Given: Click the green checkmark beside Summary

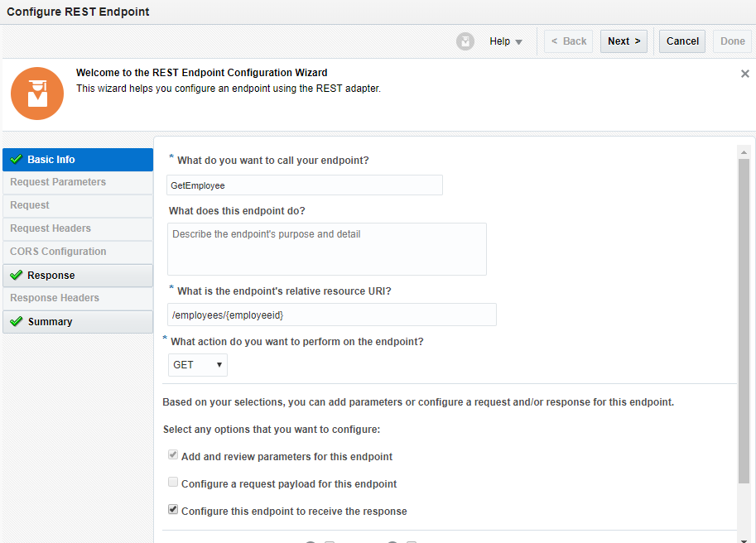Looking at the screenshot, I should pos(17,322).
